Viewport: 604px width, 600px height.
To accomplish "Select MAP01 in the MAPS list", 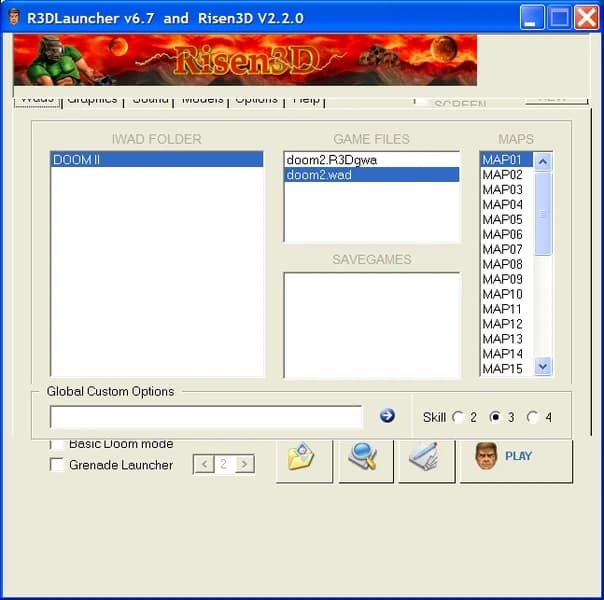I will (x=507, y=159).
